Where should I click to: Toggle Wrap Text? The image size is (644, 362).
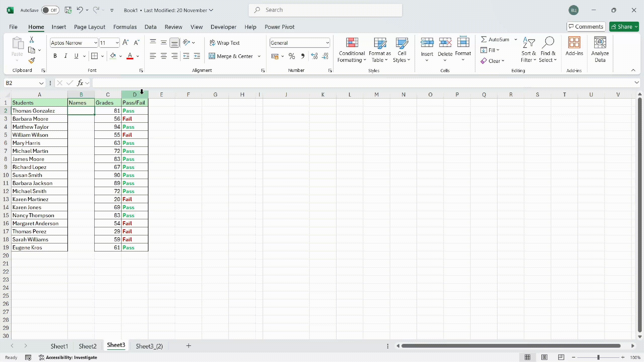point(224,43)
